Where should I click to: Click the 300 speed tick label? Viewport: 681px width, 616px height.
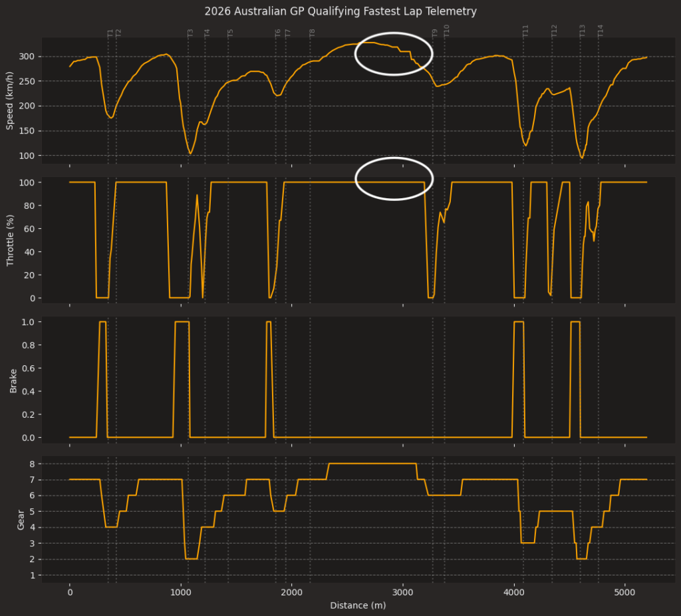click(27, 57)
